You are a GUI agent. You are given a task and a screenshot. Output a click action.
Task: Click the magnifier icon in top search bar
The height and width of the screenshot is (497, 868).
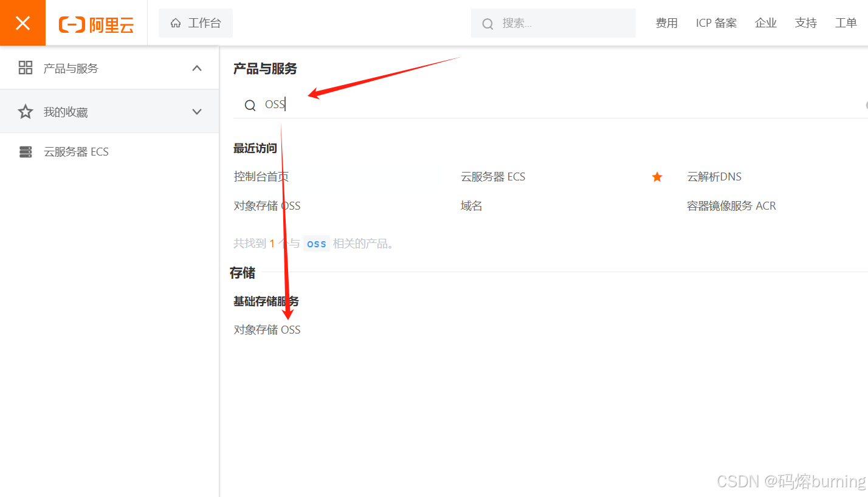coord(487,24)
